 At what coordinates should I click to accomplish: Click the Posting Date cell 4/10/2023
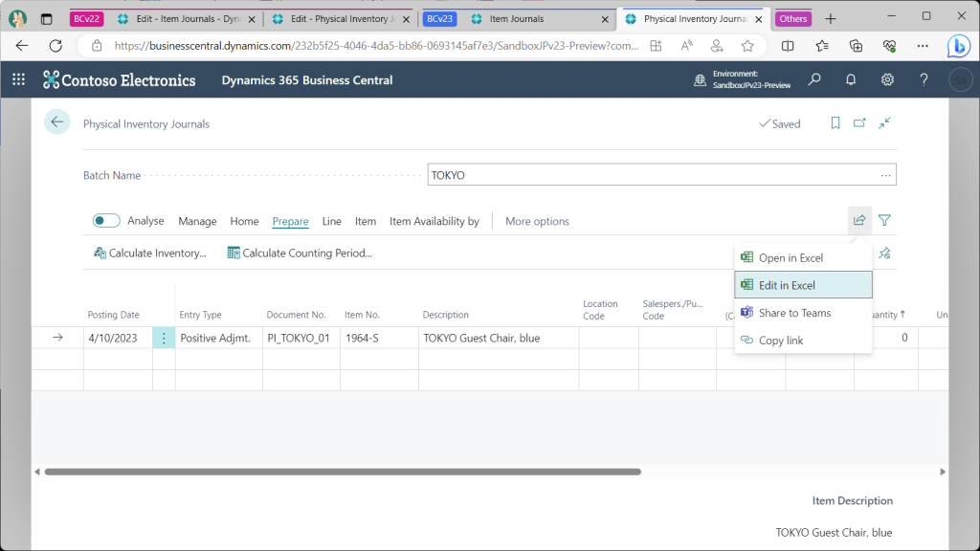(x=118, y=338)
